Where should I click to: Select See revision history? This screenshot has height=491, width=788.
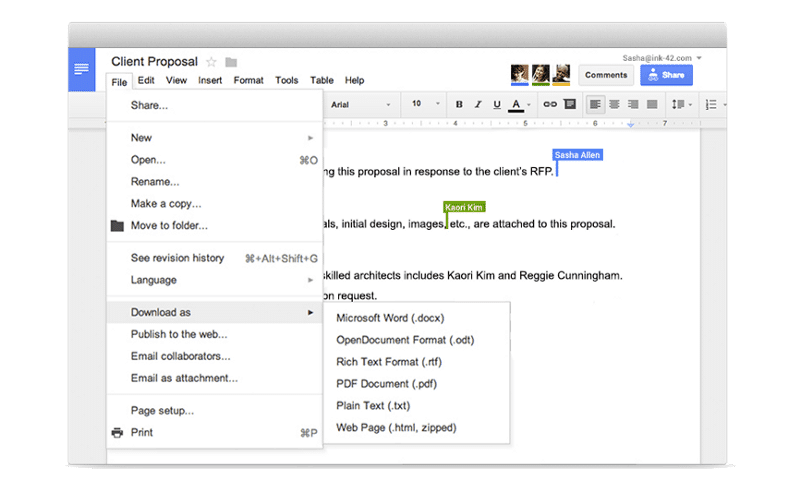pos(215,258)
